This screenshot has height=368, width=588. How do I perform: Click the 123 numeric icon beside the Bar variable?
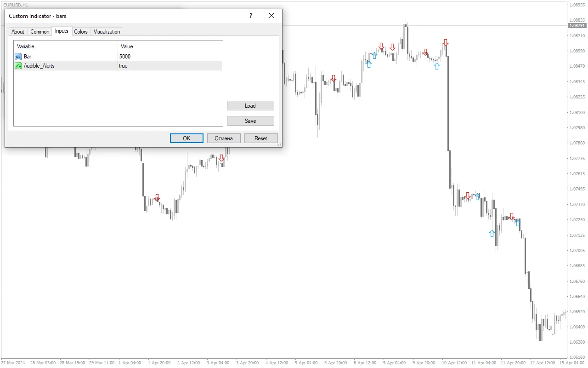17,56
